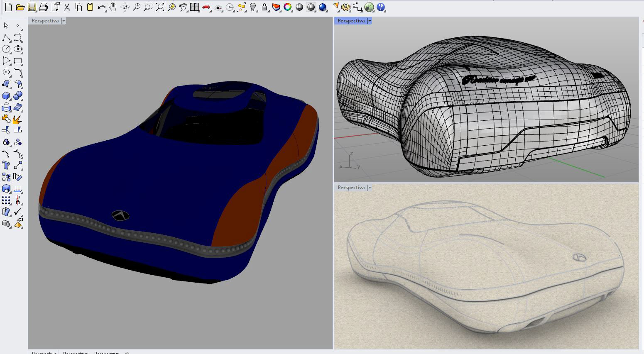Undo the view change with the magnifier-arrow icon
This screenshot has width=644, height=354.
tap(183, 7)
